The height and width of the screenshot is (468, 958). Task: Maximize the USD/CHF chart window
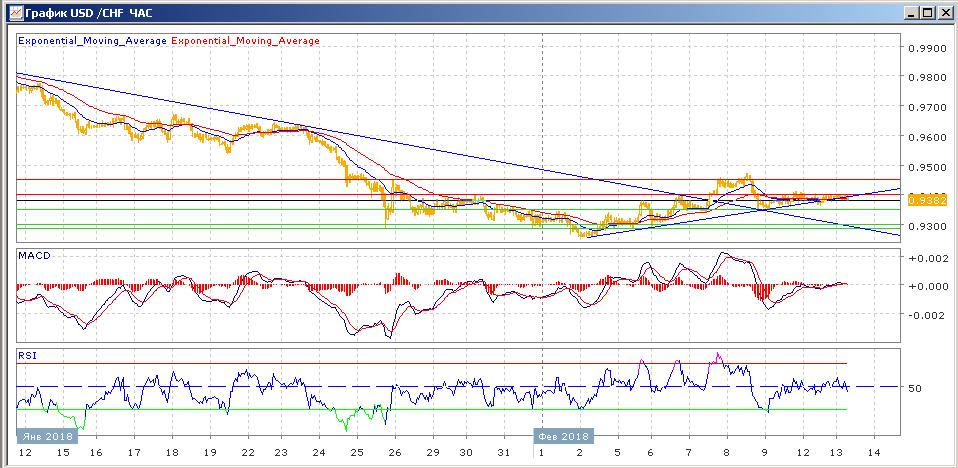point(928,12)
